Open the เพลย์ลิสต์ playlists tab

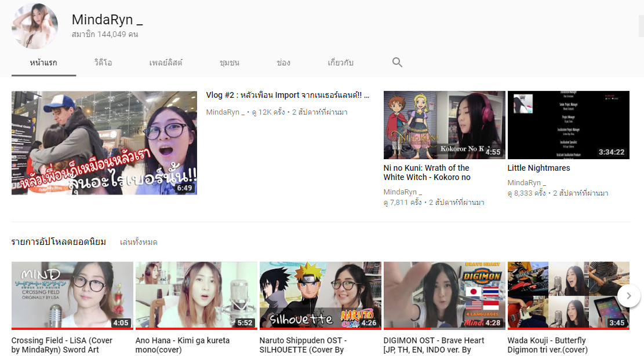(x=166, y=63)
